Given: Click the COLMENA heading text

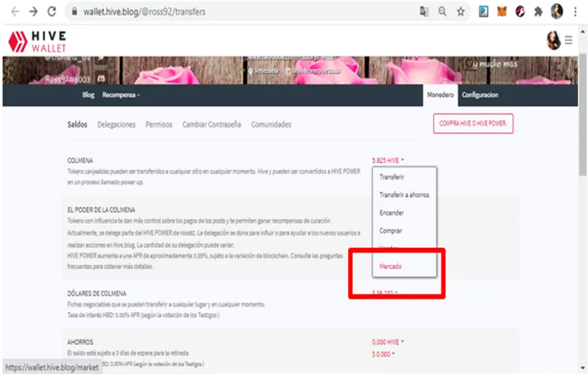Looking at the screenshot, I should point(80,161).
